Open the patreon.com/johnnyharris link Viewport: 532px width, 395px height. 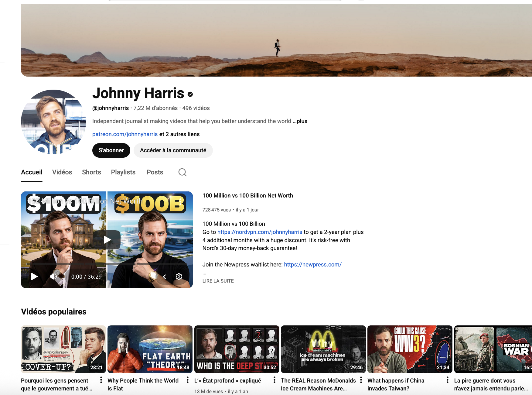125,134
